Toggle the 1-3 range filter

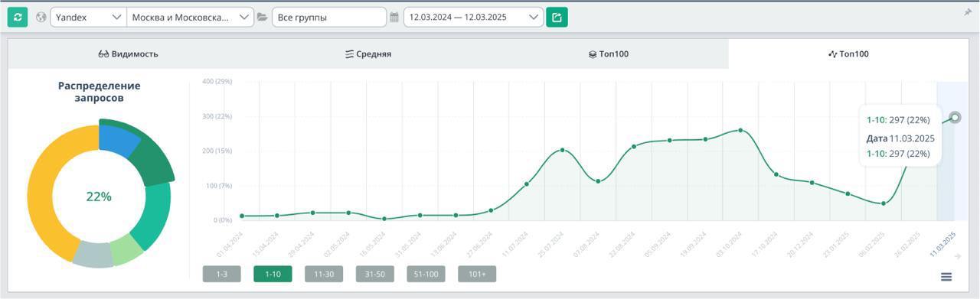pos(221,274)
